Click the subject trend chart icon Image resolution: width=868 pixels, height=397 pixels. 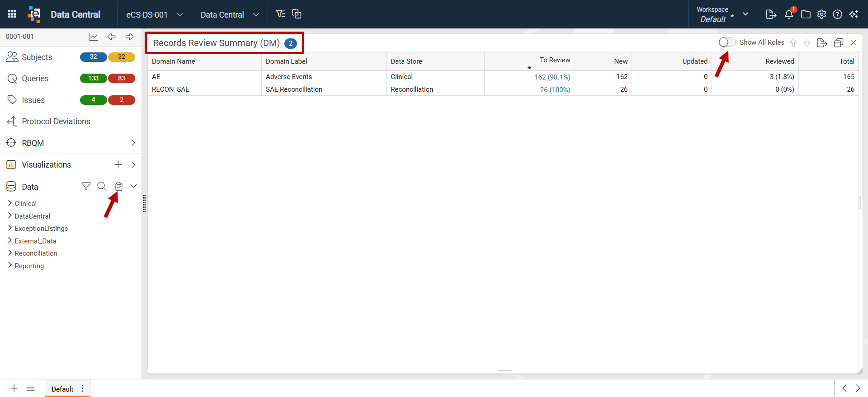pyautogui.click(x=93, y=37)
